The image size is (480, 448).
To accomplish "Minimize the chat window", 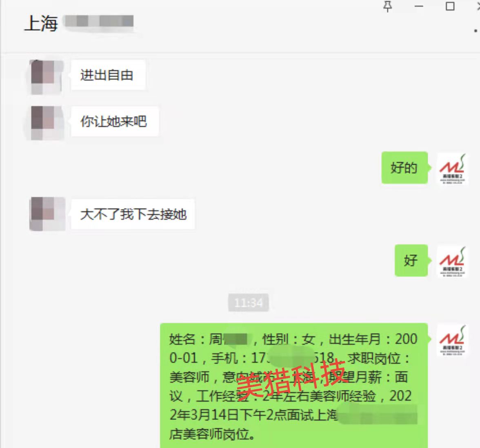I will pyautogui.click(x=419, y=6).
